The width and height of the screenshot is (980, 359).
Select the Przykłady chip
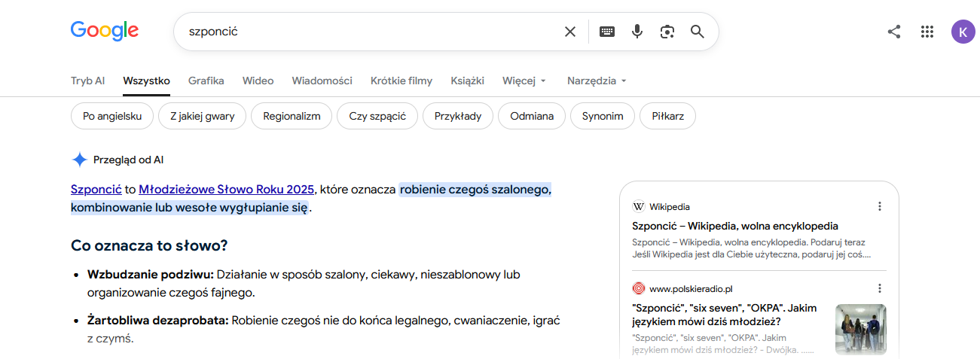coord(458,116)
